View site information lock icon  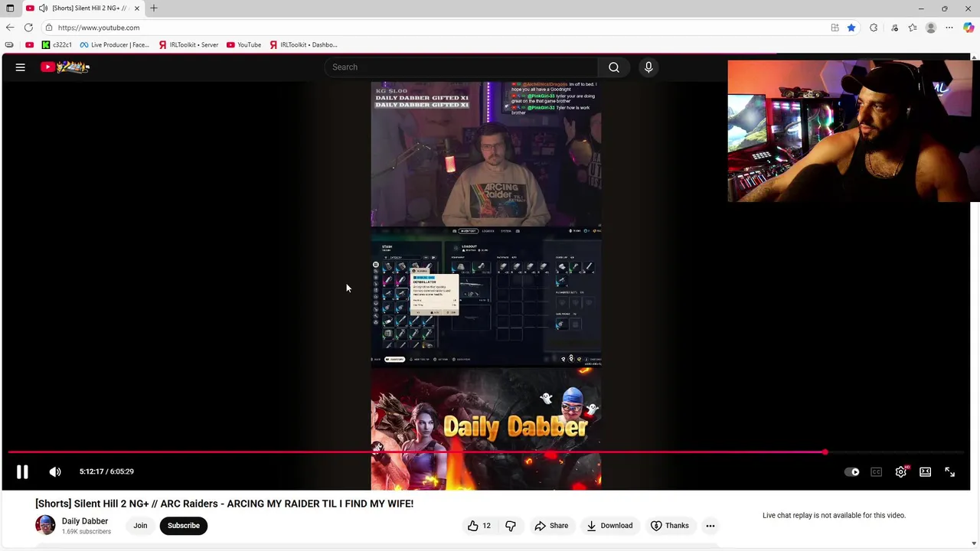(49, 28)
